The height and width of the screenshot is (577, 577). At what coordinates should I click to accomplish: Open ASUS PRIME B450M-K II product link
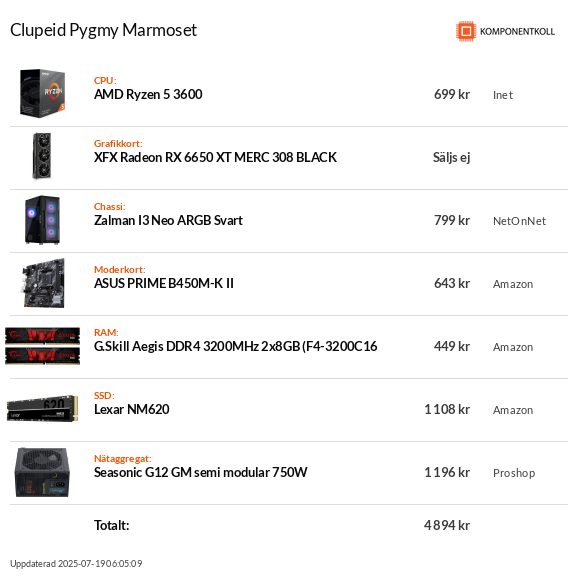[164, 283]
